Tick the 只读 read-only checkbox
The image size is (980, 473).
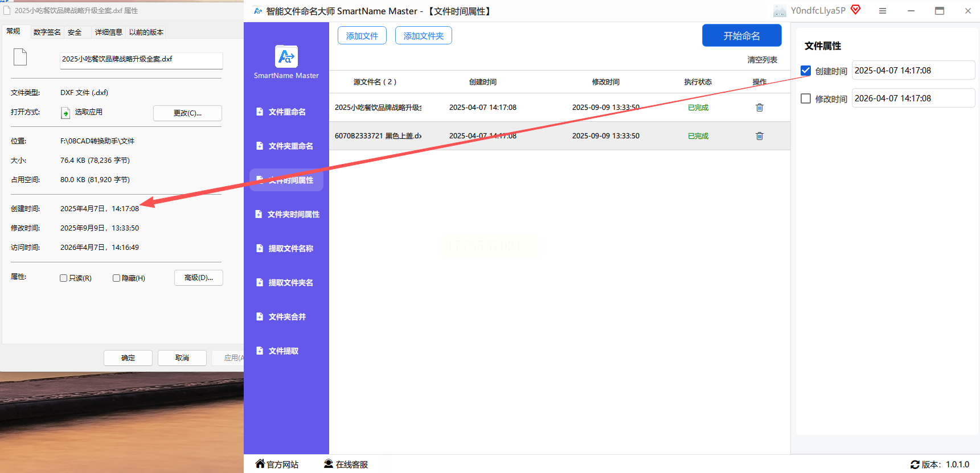pos(64,278)
